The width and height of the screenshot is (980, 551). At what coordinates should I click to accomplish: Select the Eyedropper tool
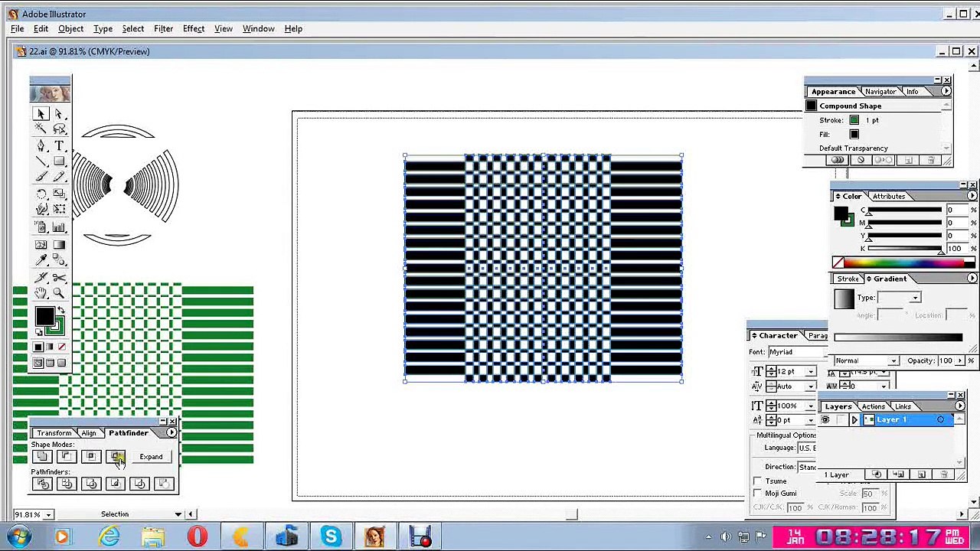point(41,261)
